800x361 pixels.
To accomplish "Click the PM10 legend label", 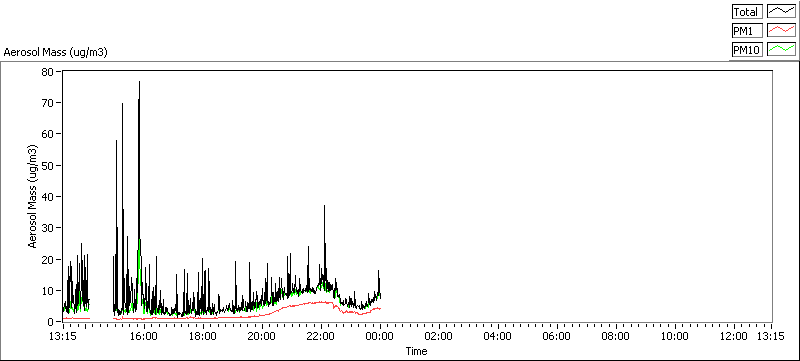I will (x=747, y=49).
